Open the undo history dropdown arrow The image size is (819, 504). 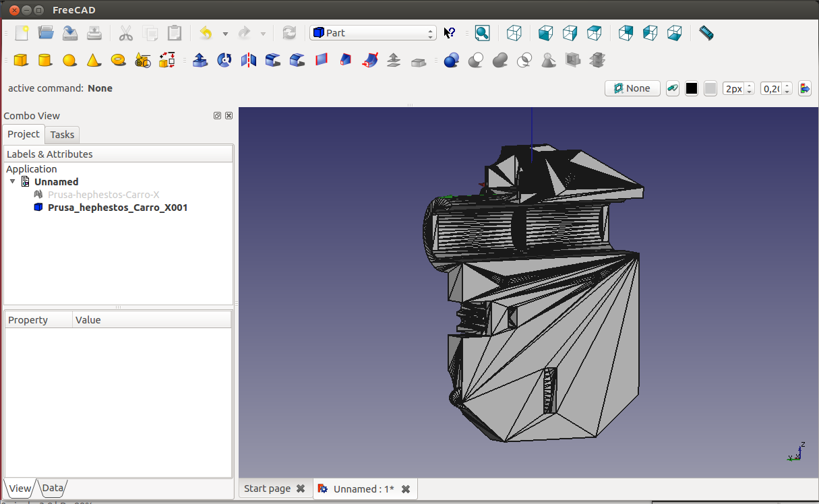point(225,34)
